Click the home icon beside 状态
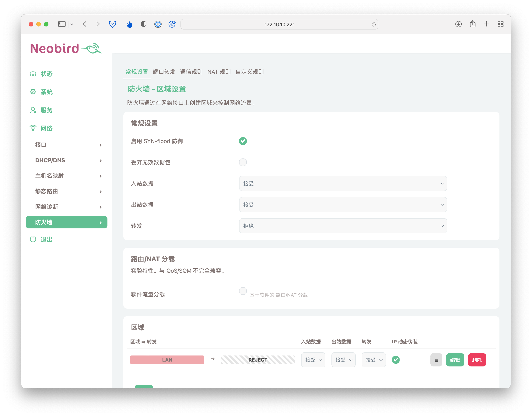The image size is (532, 416). pyautogui.click(x=33, y=74)
